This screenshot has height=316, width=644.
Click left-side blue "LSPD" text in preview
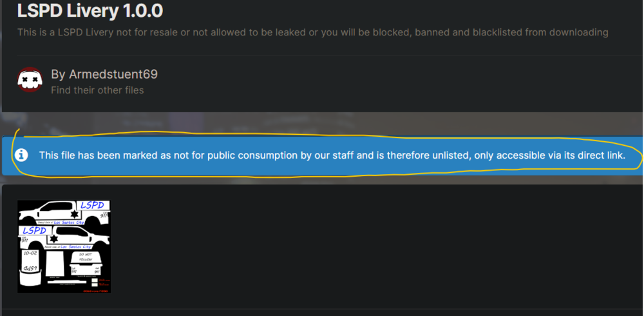click(34, 230)
